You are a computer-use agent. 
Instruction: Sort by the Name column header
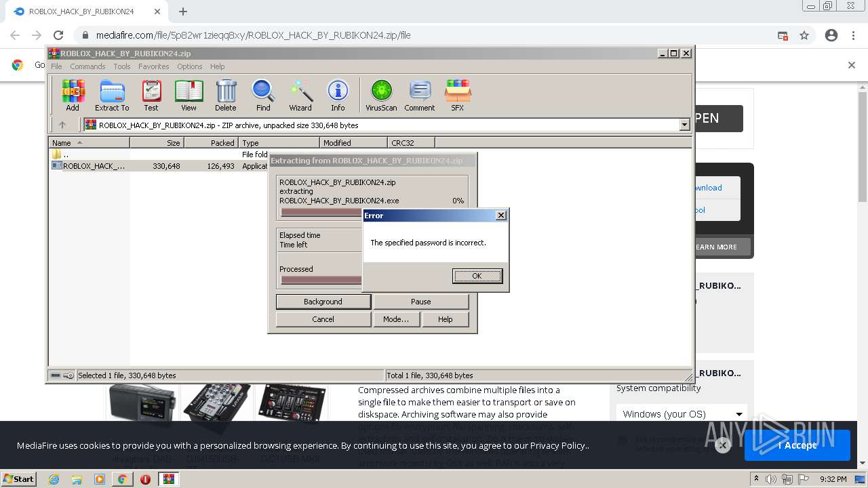pos(89,142)
